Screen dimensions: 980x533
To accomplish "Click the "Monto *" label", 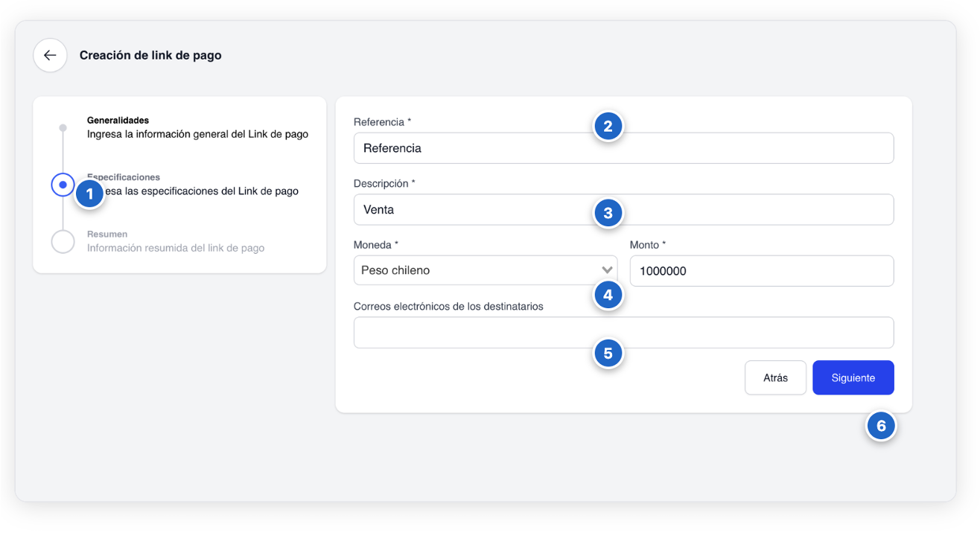I will 648,245.
